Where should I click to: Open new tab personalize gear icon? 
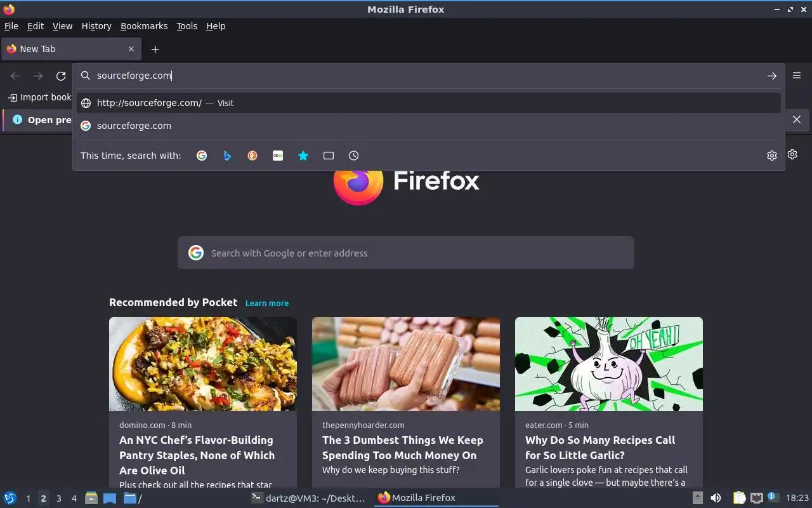point(792,154)
